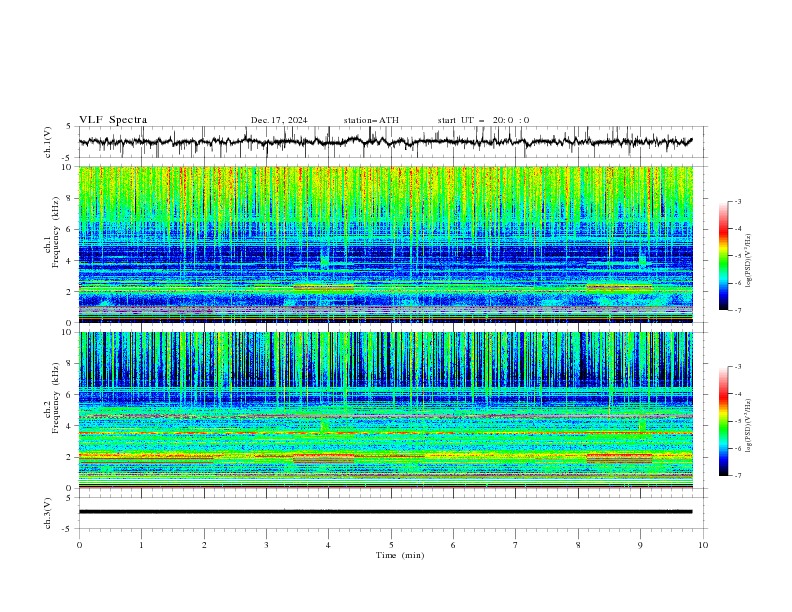Click time axis tick label '5'

(391, 545)
